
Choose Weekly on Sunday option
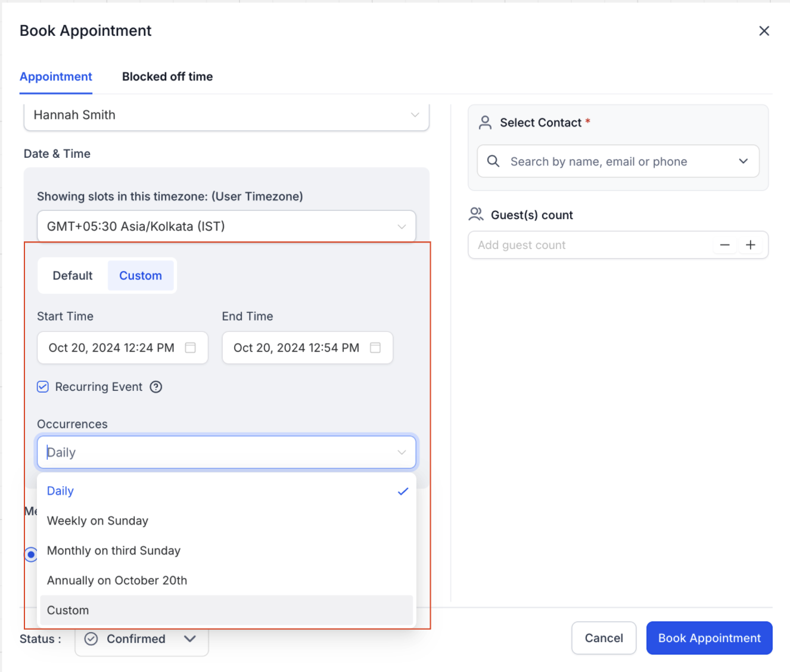(x=226, y=521)
